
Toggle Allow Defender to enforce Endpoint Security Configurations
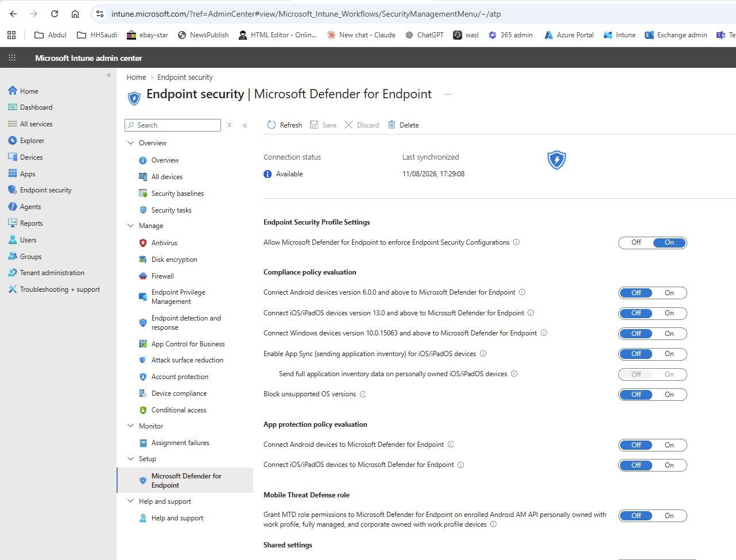coord(652,242)
